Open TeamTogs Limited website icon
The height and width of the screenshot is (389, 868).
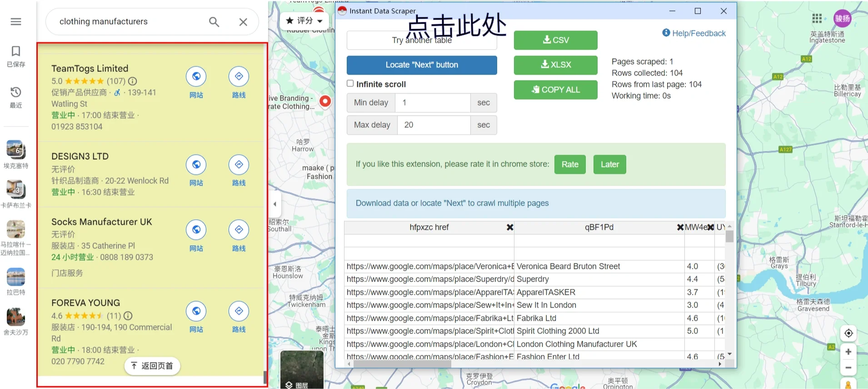point(196,76)
